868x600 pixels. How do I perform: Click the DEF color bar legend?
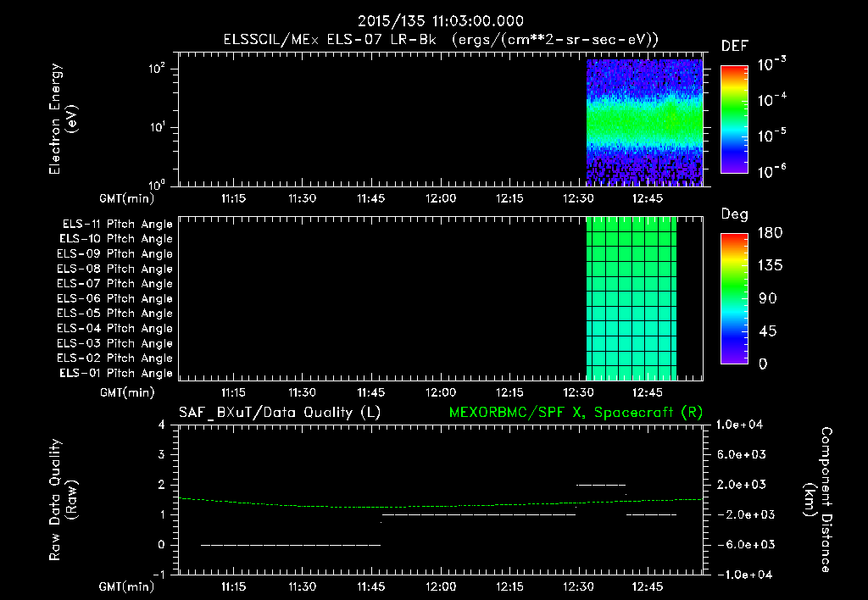tap(734, 119)
